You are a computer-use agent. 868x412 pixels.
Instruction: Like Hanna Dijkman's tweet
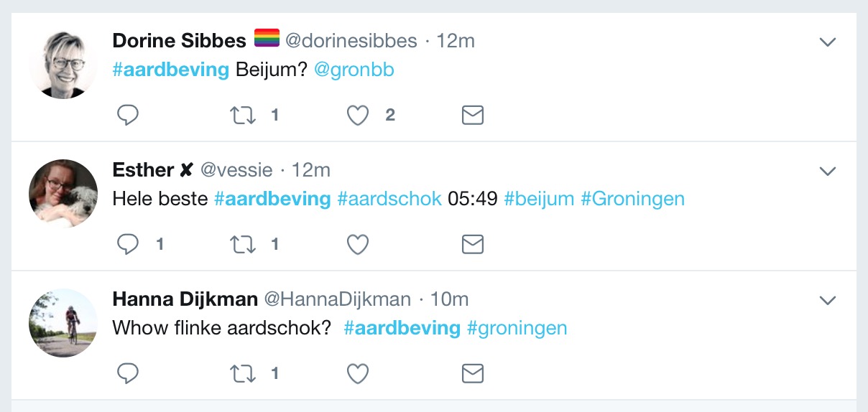[358, 373]
